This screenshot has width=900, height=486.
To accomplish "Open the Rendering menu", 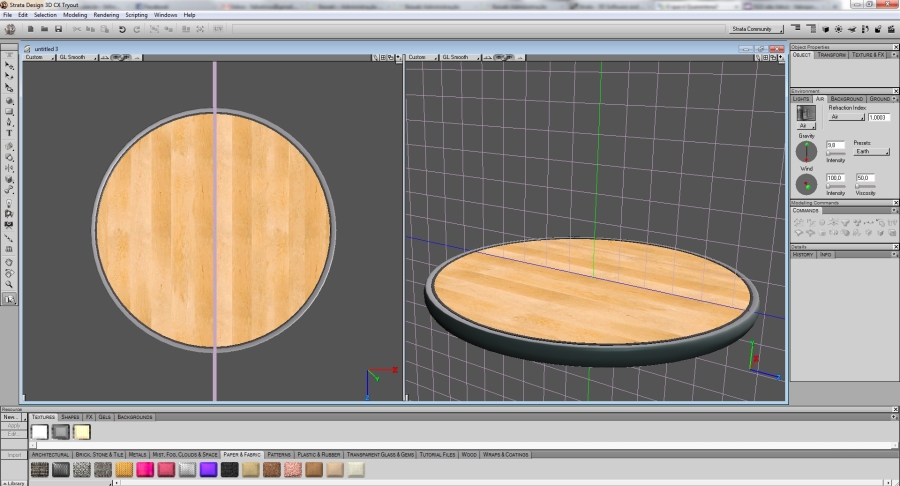I will [x=106, y=15].
